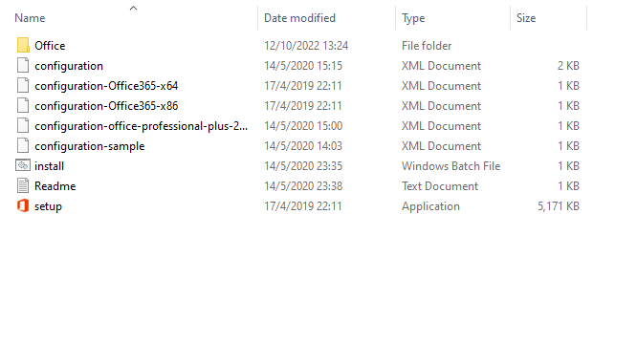Viewport: 637px width, 364px height.
Task: Click date 12/10/2022 13:24 of Office
Action: (x=306, y=46)
